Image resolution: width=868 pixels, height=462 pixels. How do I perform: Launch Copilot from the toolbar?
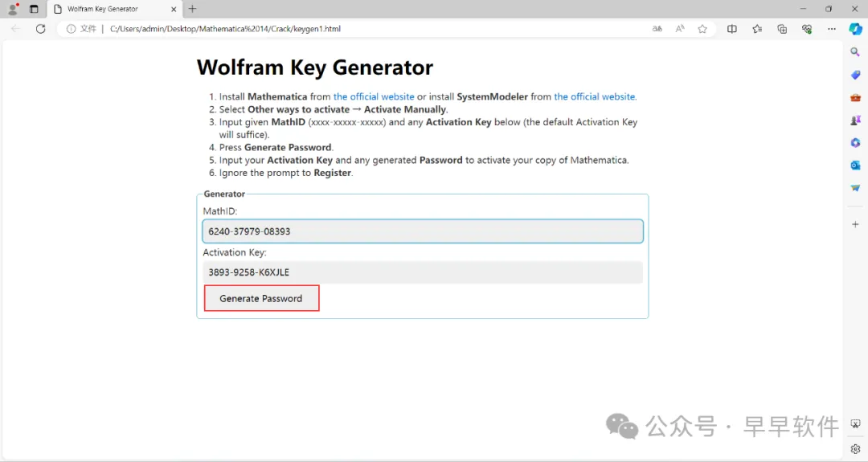(x=855, y=29)
